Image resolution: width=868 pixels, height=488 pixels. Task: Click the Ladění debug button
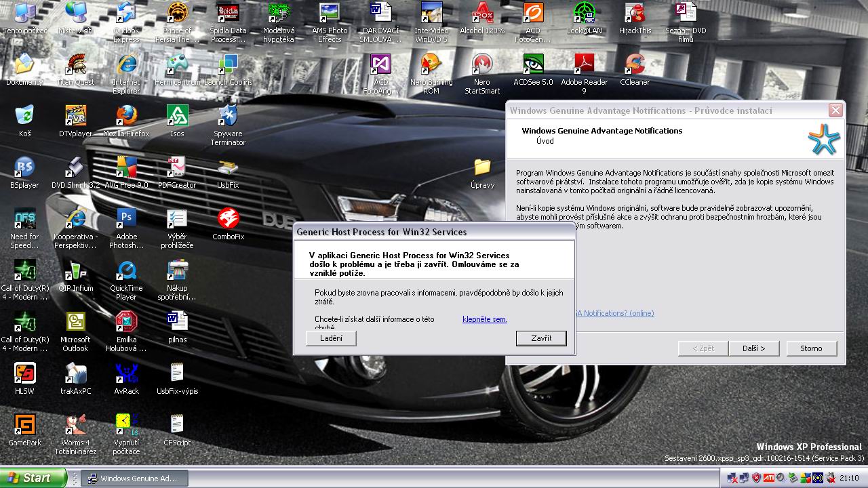pos(331,338)
